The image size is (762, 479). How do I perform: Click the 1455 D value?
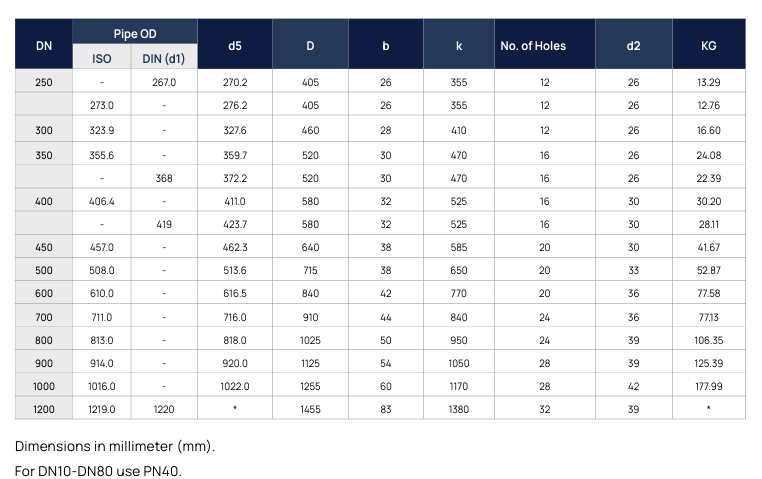[310, 409]
